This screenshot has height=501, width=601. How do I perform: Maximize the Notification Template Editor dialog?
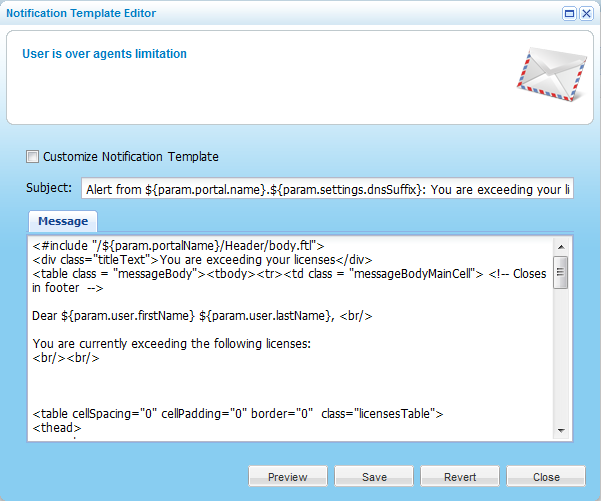(x=570, y=14)
